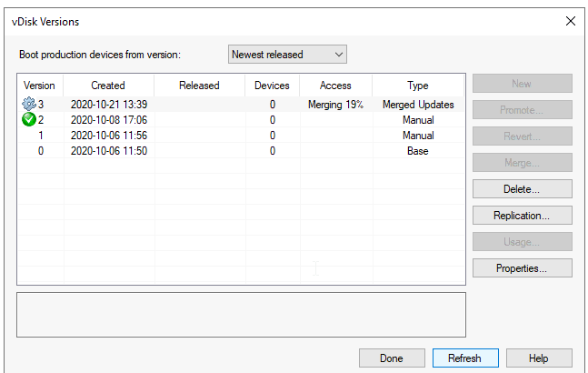The height and width of the screenshot is (373, 588).
Task: Click the gear merging icon for version 3
Action: (x=29, y=104)
